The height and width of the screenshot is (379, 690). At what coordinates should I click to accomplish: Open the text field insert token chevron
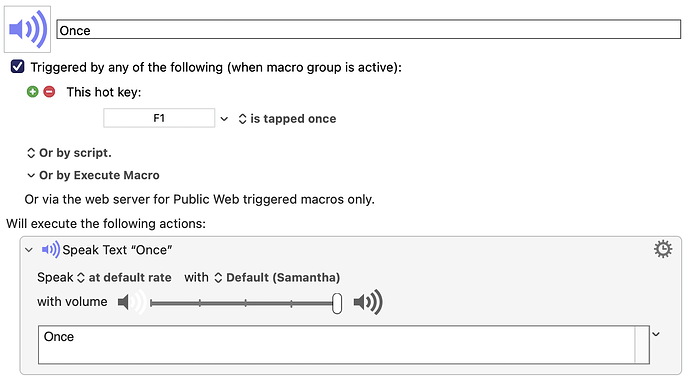point(656,334)
